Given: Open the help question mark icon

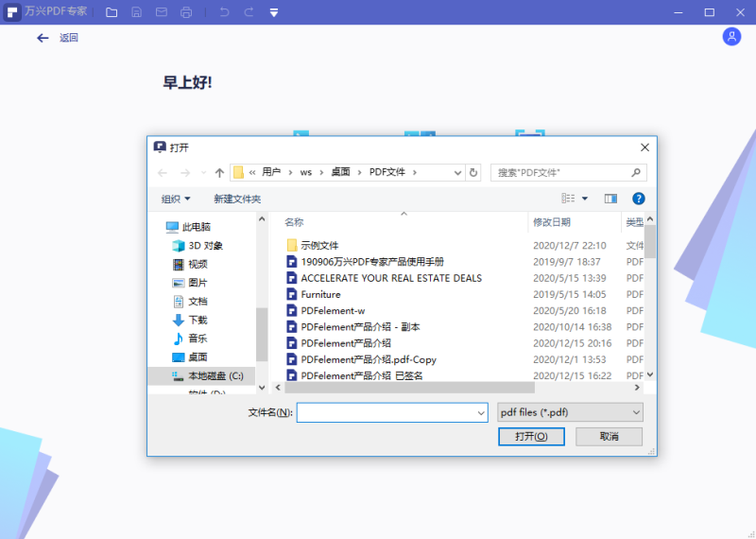Looking at the screenshot, I should (639, 199).
